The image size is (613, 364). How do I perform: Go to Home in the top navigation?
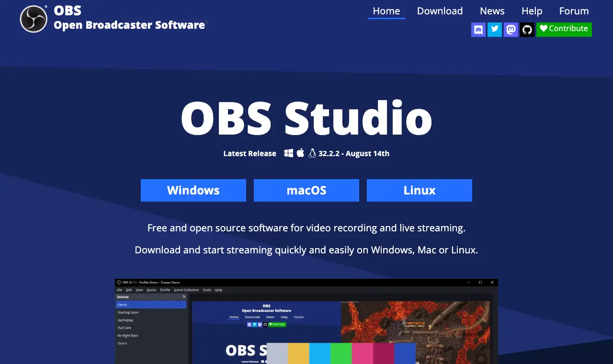point(386,11)
